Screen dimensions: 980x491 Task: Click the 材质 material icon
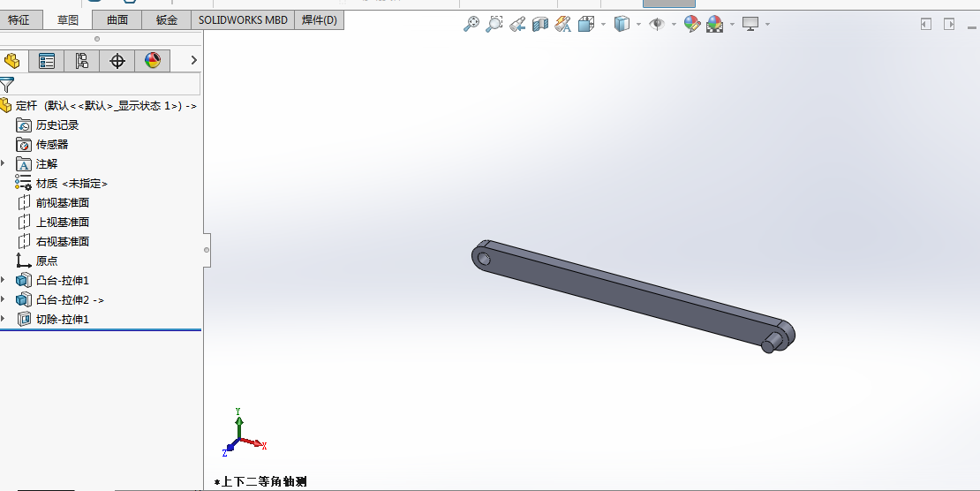click(x=23, y=183)
